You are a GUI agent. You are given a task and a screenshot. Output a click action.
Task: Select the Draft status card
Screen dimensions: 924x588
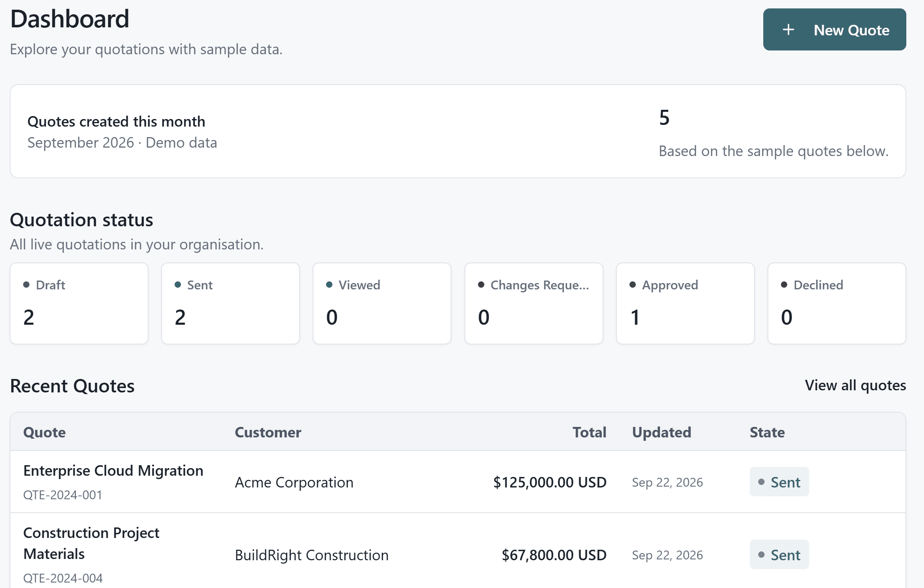point(79,303)
